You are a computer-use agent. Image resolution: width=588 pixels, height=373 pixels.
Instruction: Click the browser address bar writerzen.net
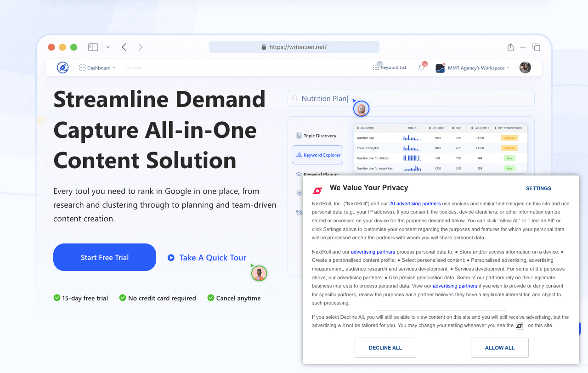[294, 47]
